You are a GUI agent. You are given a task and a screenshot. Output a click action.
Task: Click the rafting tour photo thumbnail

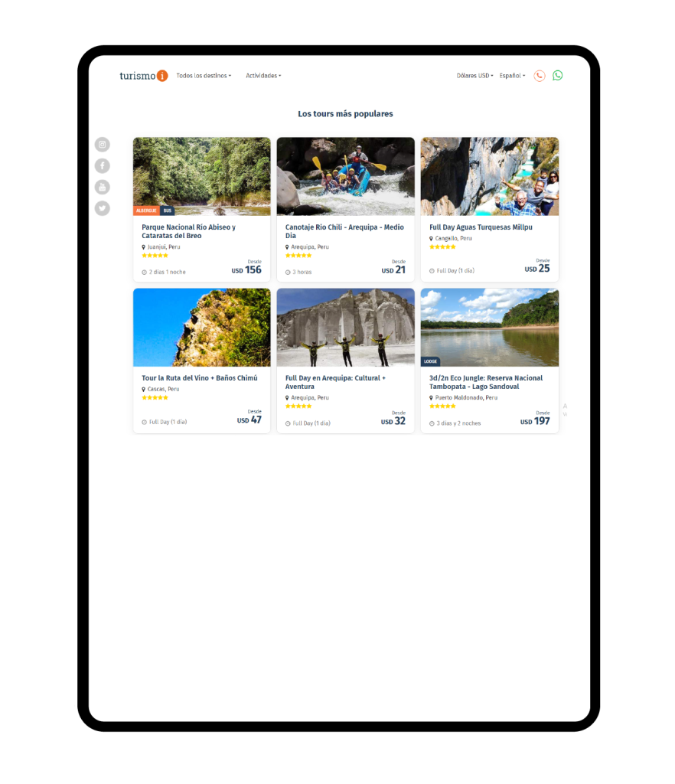coord(346,177)
